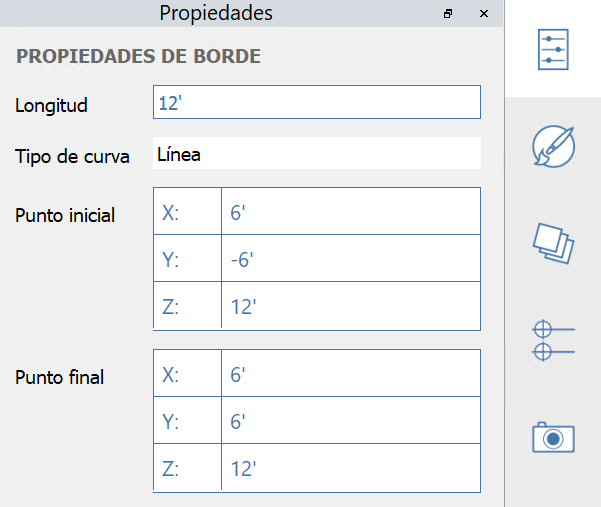Click the Longitud label
Image resolution: width=601 pixels, height=507 pixels.
(x=52, y=103)
